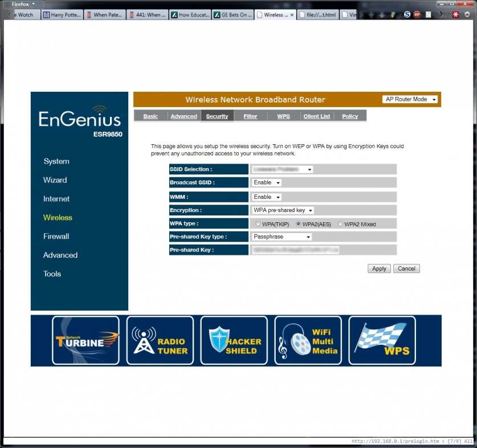Switch to the Client List tab
Screen dimensions: 477x448
coord(317,116)
